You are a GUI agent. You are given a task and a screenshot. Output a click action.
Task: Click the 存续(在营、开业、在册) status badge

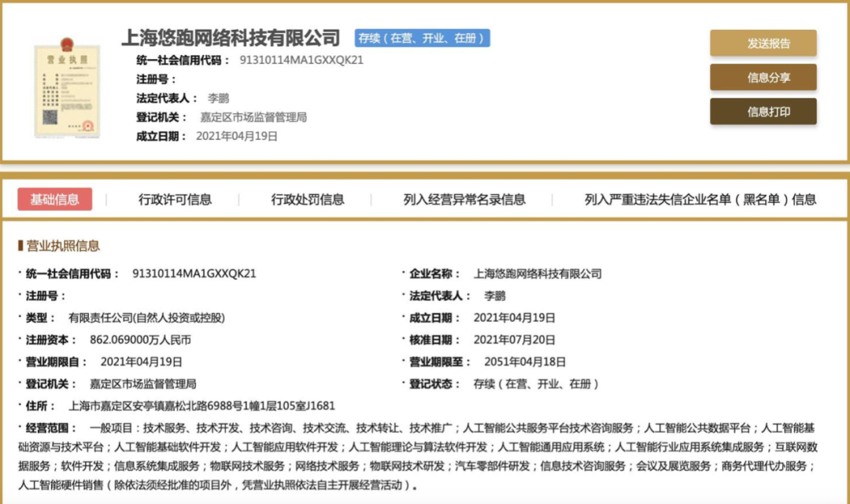click(423, 38)
